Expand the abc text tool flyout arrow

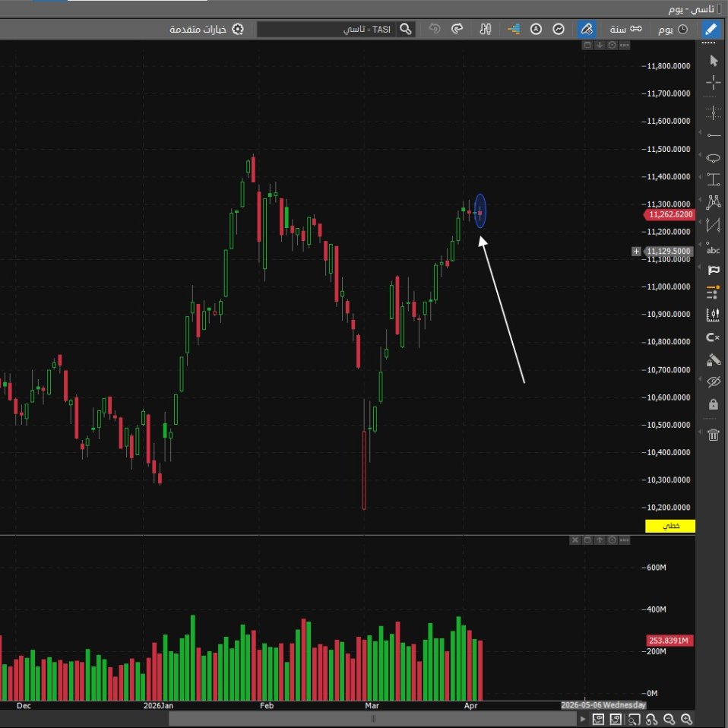700,244
